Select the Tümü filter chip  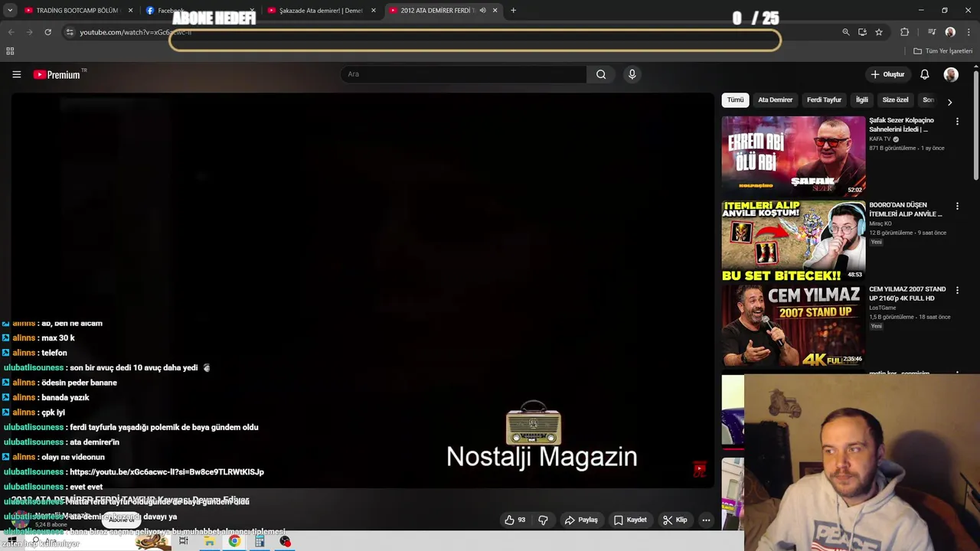735,100
